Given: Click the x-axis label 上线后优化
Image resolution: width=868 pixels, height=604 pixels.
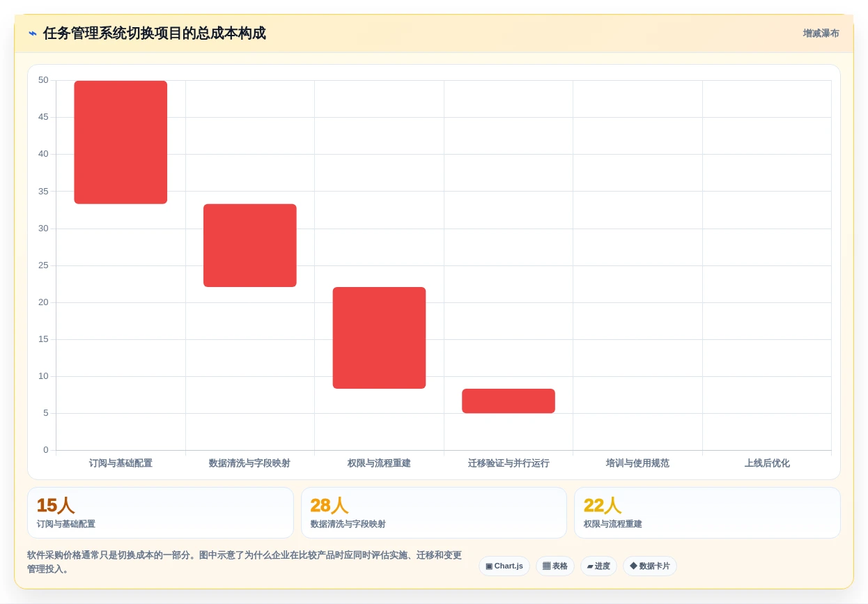Looking at the screenshot, I should click(x=767, y=463).
